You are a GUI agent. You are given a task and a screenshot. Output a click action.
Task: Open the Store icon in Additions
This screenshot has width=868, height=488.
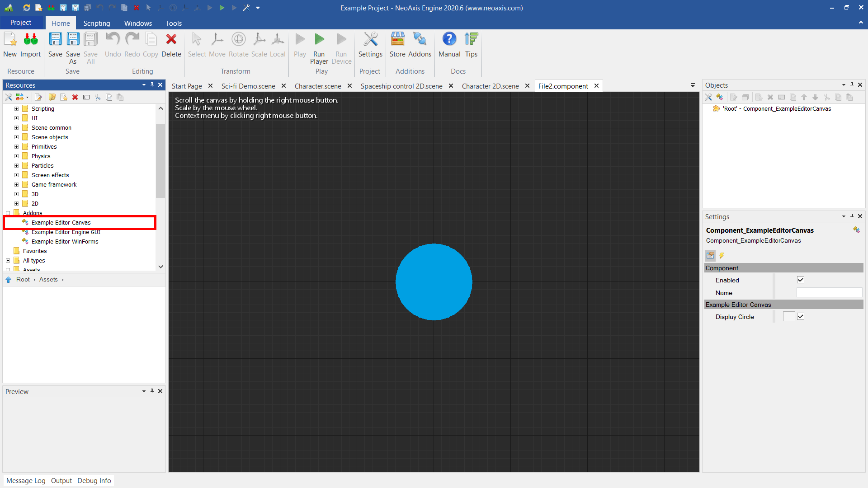point(397,40)
